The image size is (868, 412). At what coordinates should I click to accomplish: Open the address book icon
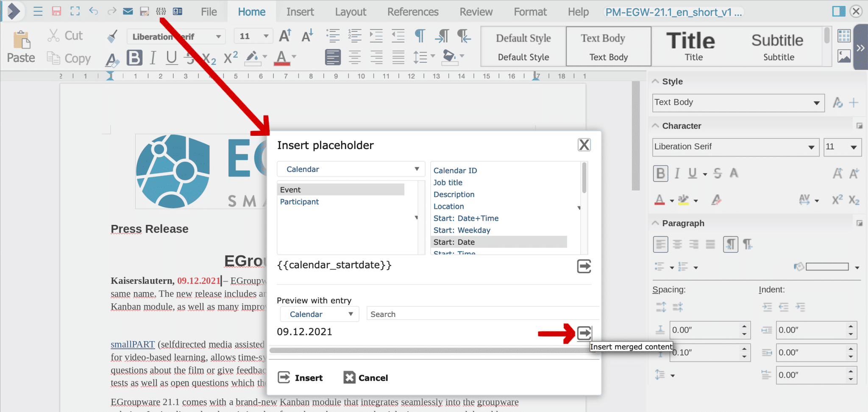[x=177, y=11]
